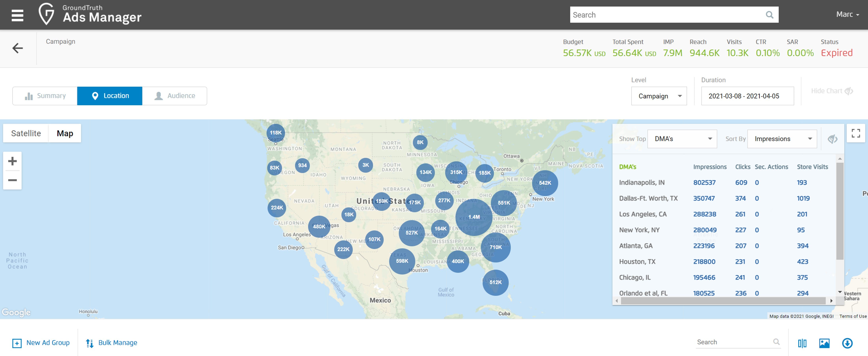This screenshot has width=868, height=356.
Task: Open the Level Campaign dropdown
Action: coord(659,96)
